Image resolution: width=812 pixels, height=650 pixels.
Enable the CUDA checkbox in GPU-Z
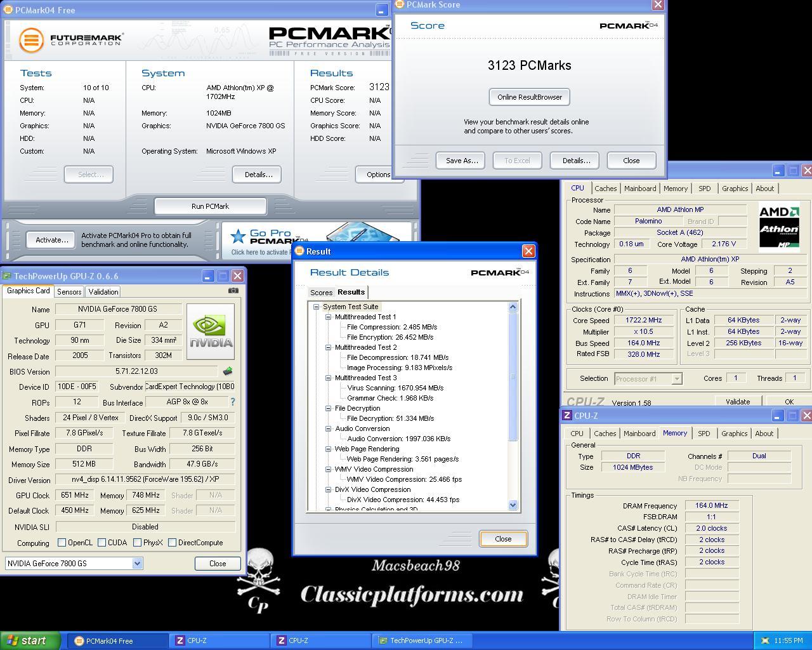click(x=102, y=543)
